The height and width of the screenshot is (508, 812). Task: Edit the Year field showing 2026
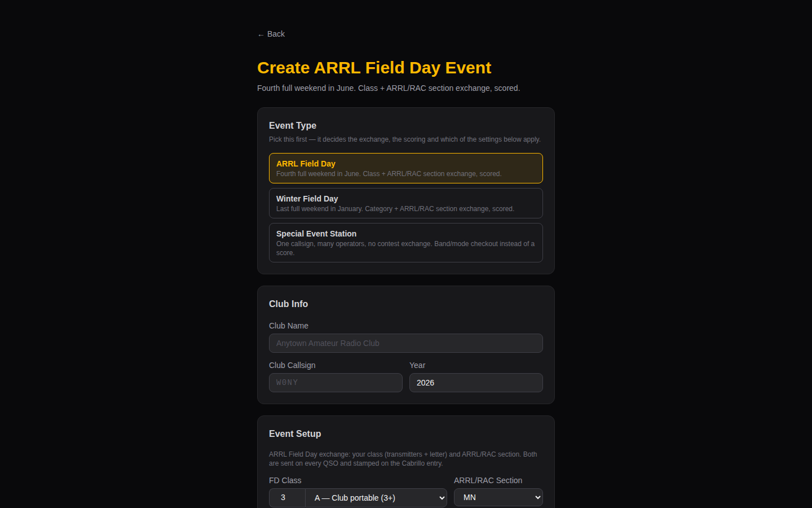[x=476, y=383]
